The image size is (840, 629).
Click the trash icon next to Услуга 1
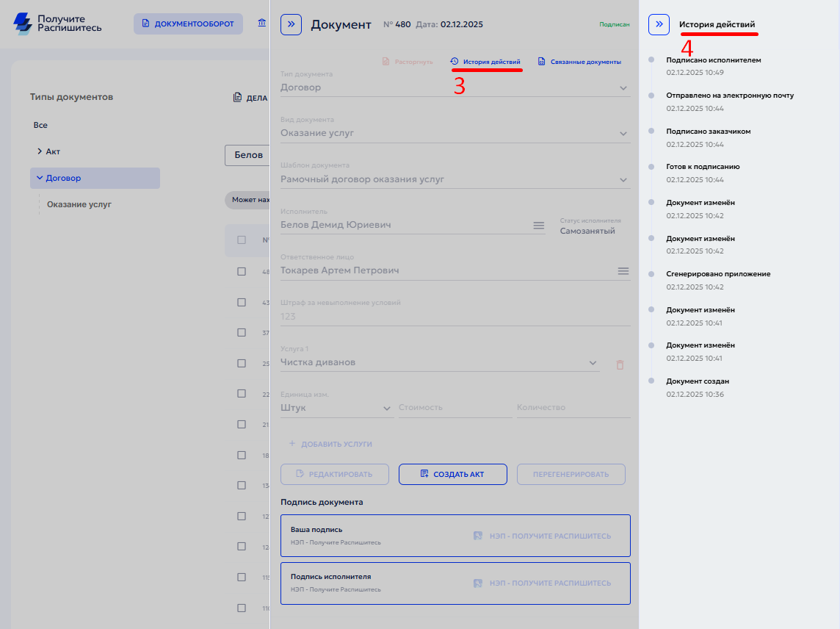click(620, 364)
